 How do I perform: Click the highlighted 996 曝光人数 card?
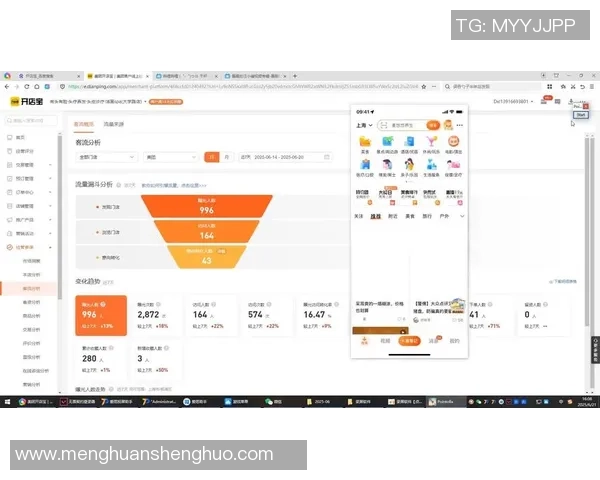(101, 315)
